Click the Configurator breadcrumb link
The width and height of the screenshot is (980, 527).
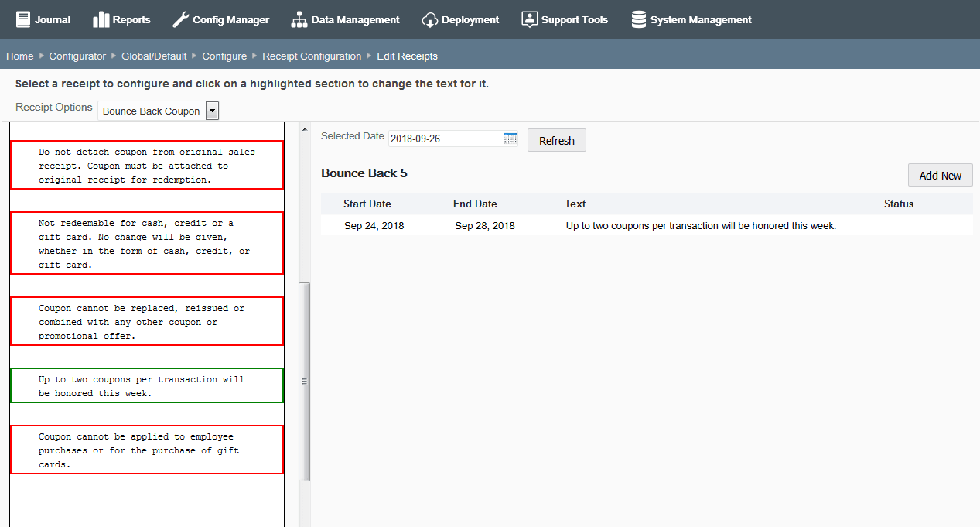tap(77, 56)
